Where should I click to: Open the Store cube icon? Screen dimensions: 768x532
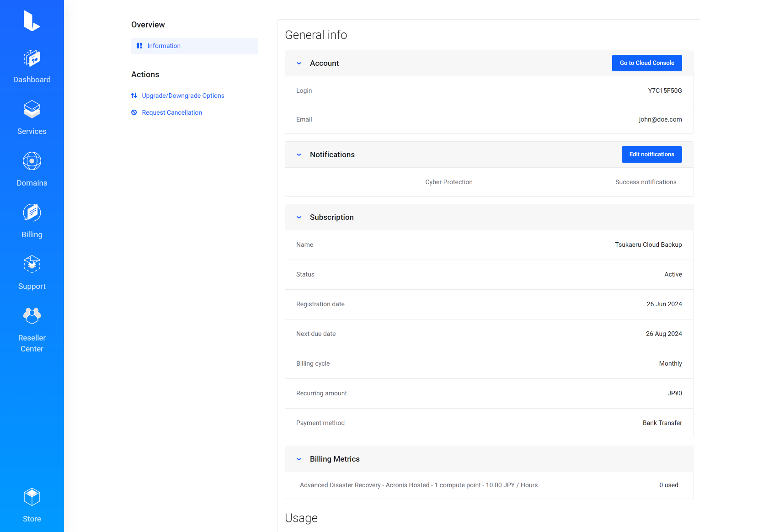pyautogui.click(x=32, y=497)
